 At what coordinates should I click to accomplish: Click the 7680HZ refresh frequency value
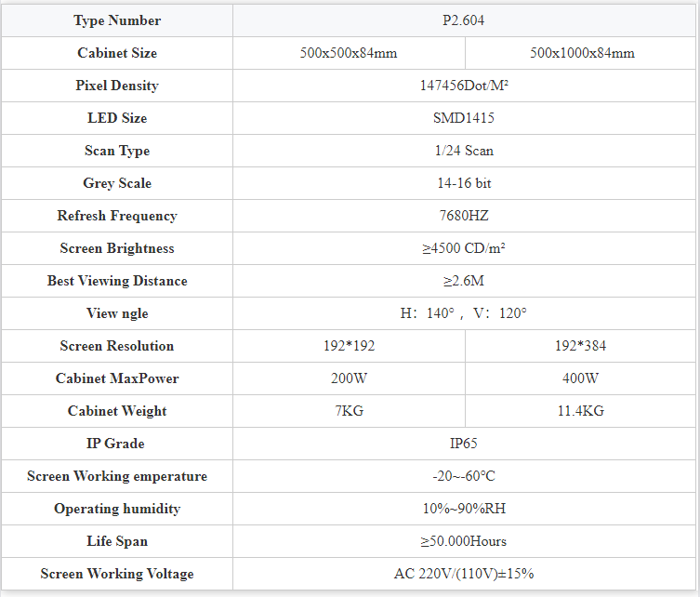tap(464, 216)
